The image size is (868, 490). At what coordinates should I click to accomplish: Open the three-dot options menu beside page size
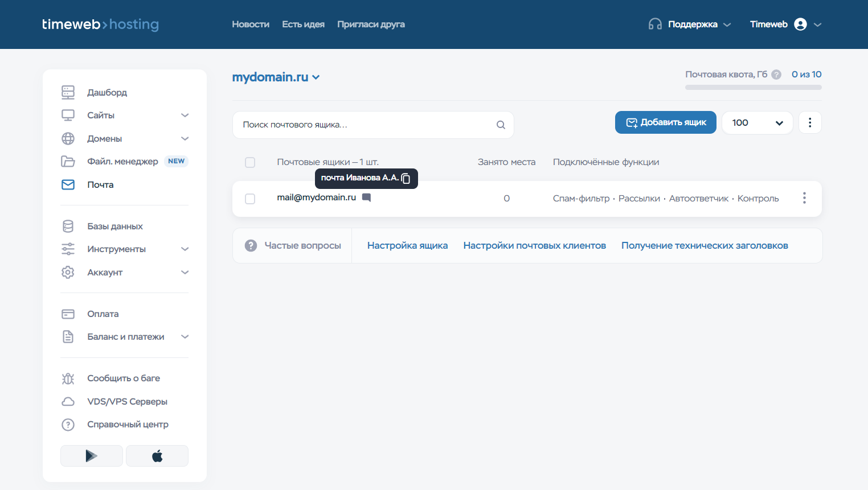810,122
